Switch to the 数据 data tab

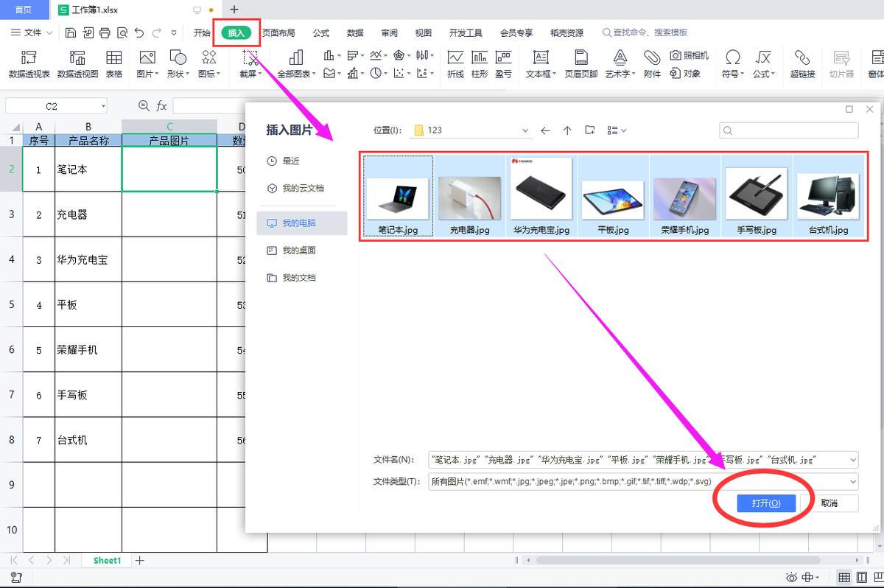[355, 32]
